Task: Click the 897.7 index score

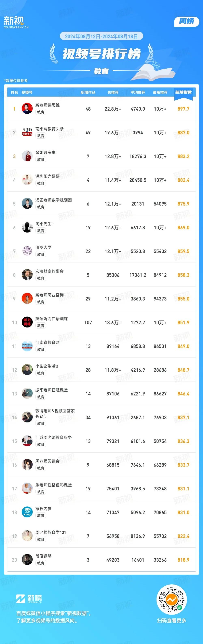Action: coord(184,109)
